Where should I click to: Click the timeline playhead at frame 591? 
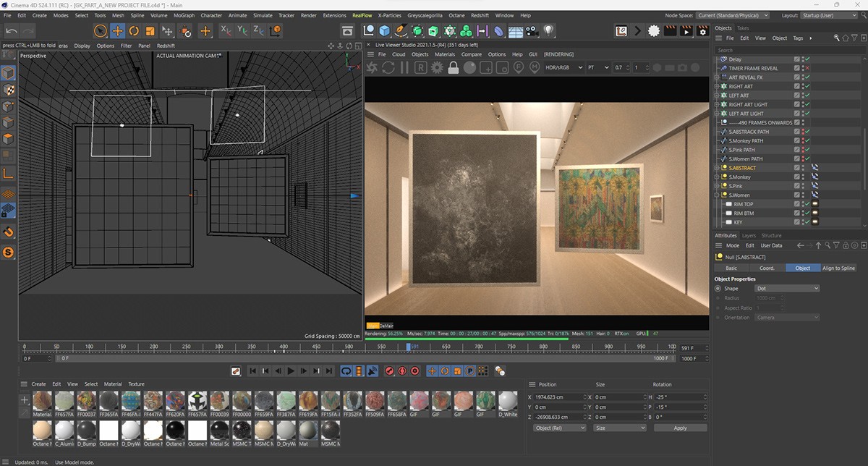[409, 347]
